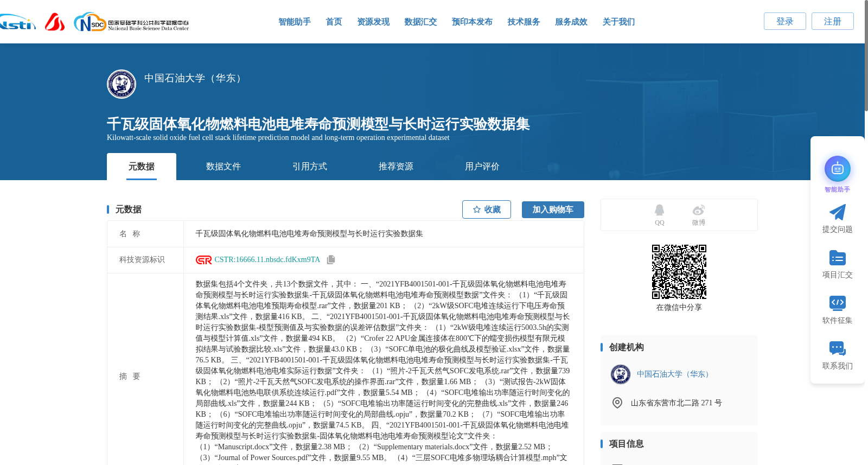
Task: Switch to the 用户评价 tab
Action: (482, 167)
